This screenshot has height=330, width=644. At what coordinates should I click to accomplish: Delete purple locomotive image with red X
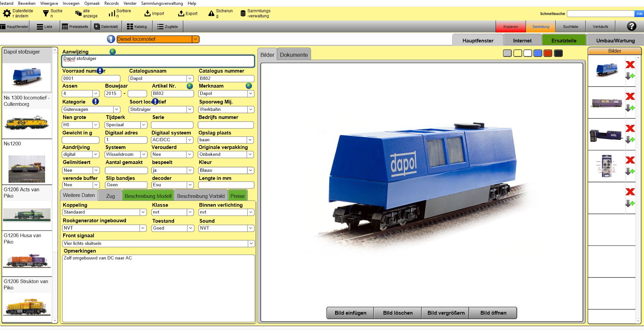(630, 96)
